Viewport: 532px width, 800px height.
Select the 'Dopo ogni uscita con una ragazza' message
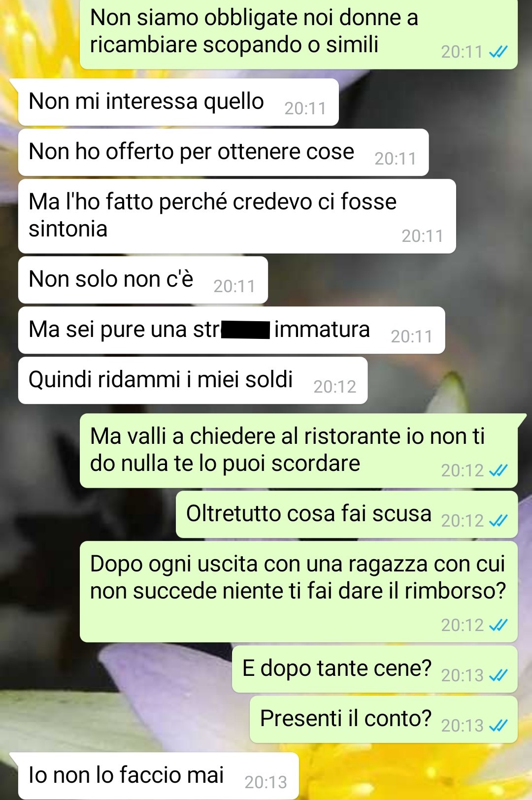click(x=299, y=592)
